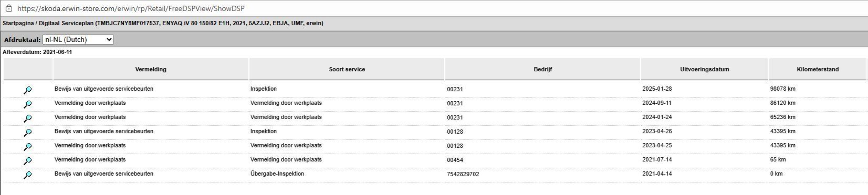The height and width of the screenshot is (195, 868).
Task: Open the Afdruktaal language dropdown
Action: click(78, 40)
